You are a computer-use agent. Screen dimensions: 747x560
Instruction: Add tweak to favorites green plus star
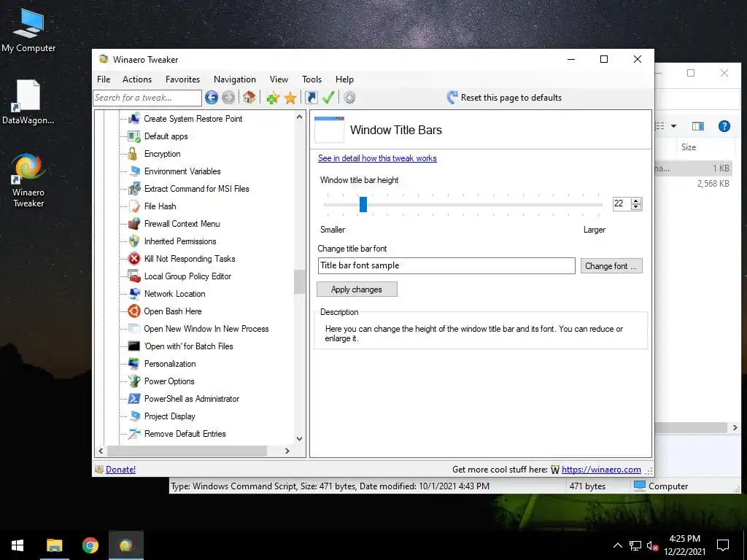click(x=273, y=98)
